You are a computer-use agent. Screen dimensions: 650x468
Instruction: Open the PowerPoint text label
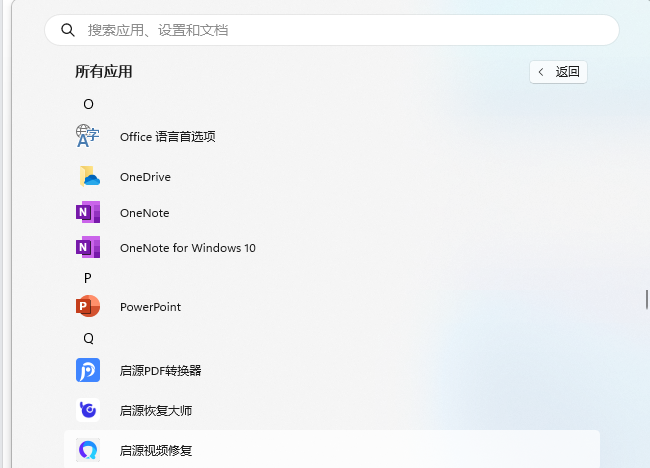click(150, 307)
